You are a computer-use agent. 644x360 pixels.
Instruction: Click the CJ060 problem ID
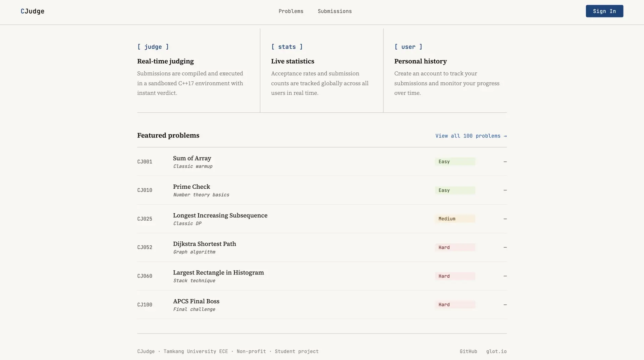(x=145, y=276)
